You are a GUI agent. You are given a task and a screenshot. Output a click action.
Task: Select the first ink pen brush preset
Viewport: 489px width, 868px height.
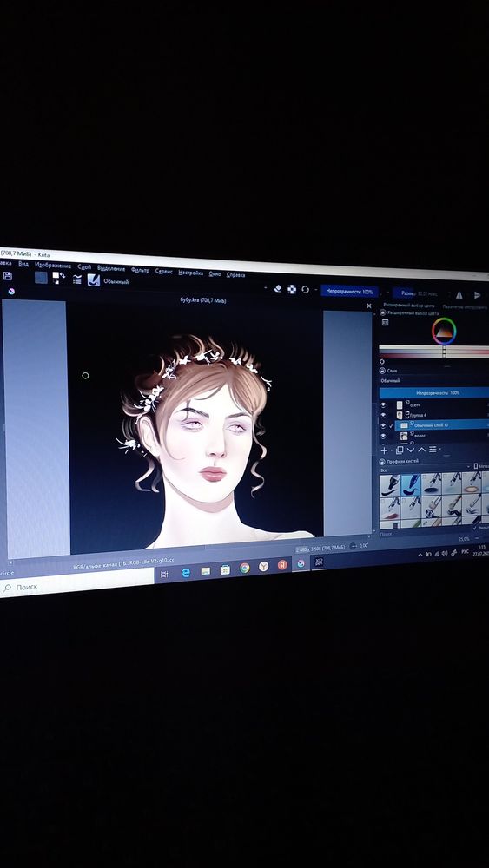click(x=390, y=484)
